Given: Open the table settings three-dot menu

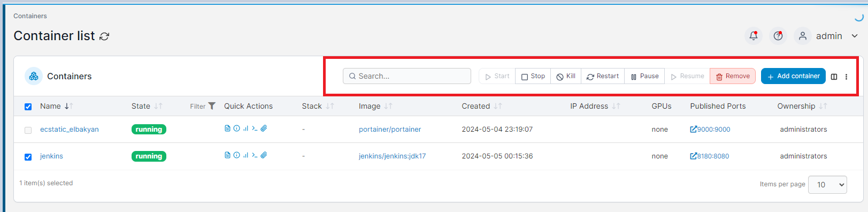Looking at the screenshot, I should (846, 77).
